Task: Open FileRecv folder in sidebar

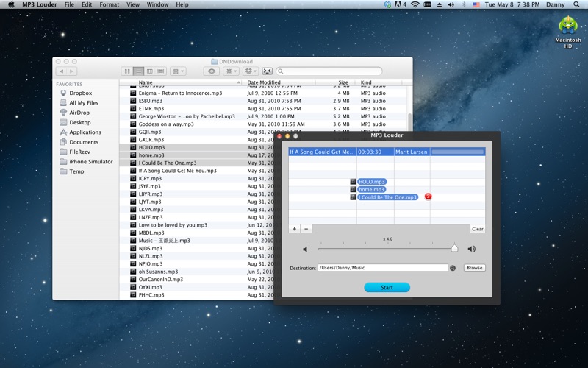Action: [x=79, y=152]
